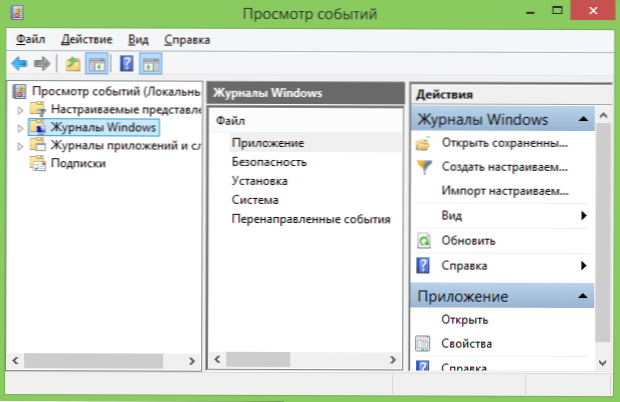Select the Система log
Screen dimensions: 620x402
pyautogui.click(x=255, y=200)
